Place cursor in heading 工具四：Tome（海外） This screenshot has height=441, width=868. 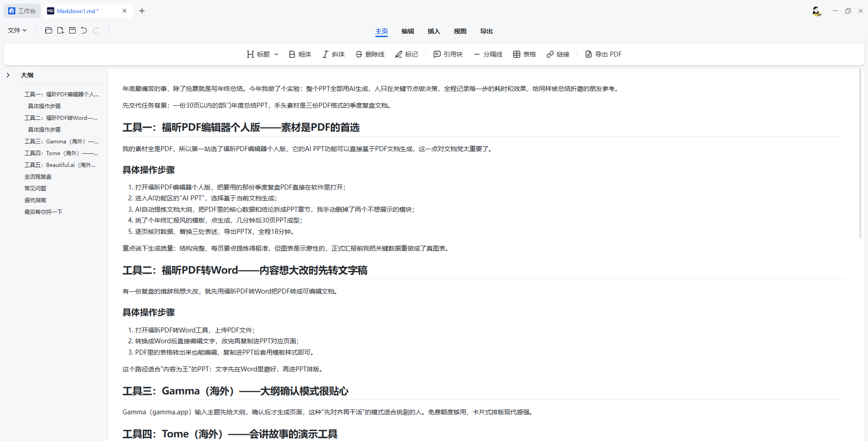(230, 434)
